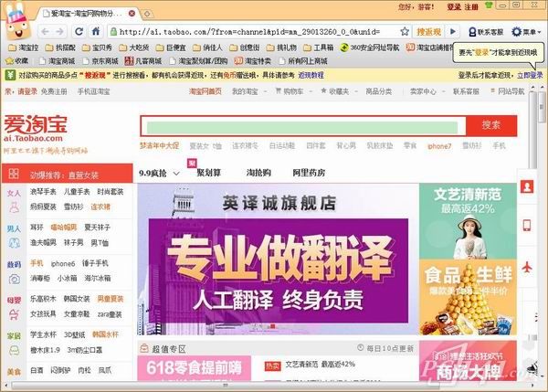The image size is (548, 392).
Task: Click the rabbit mascot browser logo
Action: coord(17,21)
